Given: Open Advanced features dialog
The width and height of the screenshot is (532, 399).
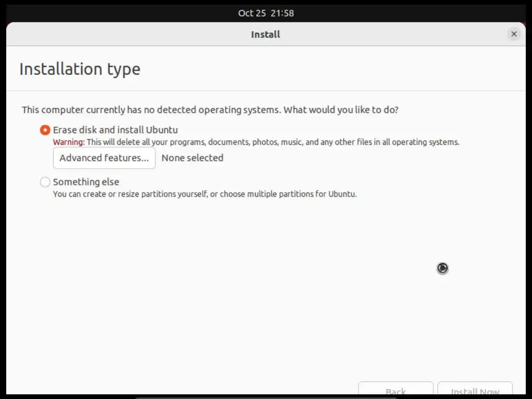Looking at the screenshot, I should pyautogui.click(x=104, y=158).
